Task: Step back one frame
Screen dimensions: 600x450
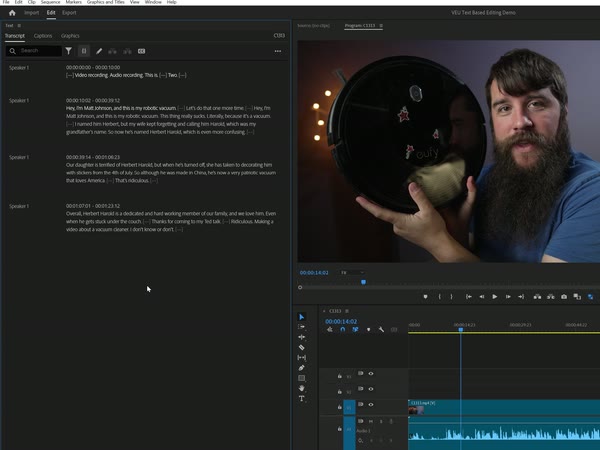Action: point(482,297)
